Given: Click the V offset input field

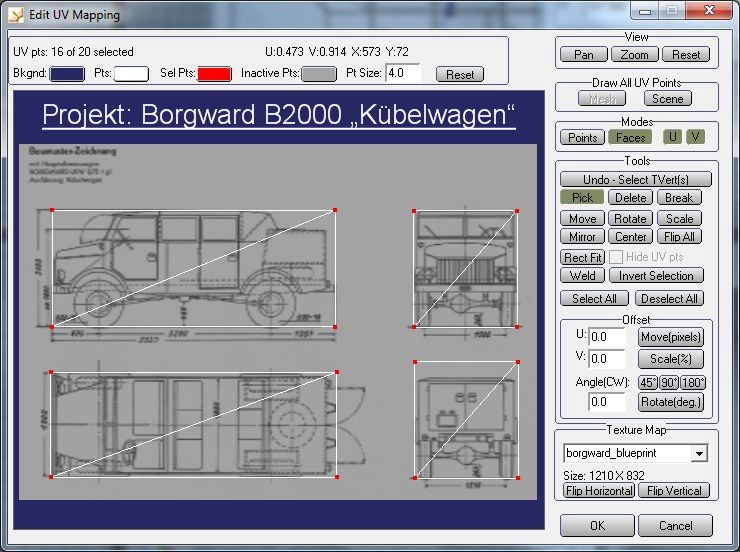Looking at the screenshot, I should [607, 359].
